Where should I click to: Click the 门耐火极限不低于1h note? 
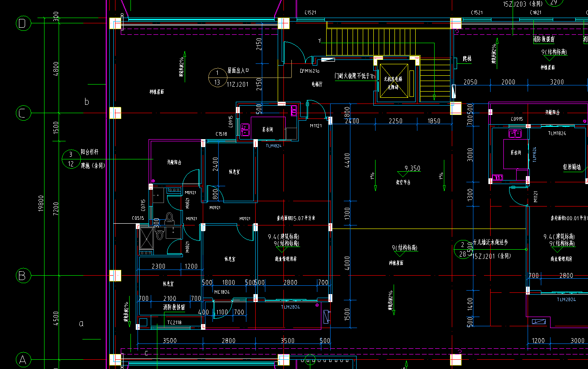355,76
